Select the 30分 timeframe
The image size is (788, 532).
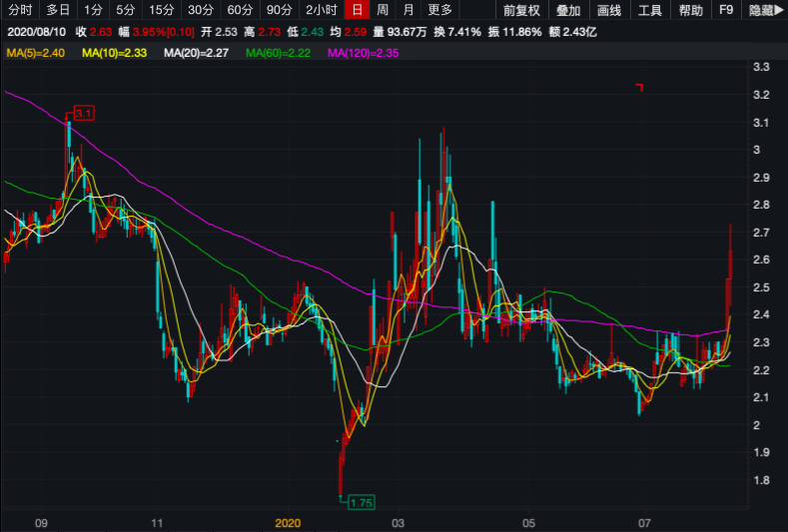click(200, 10)
